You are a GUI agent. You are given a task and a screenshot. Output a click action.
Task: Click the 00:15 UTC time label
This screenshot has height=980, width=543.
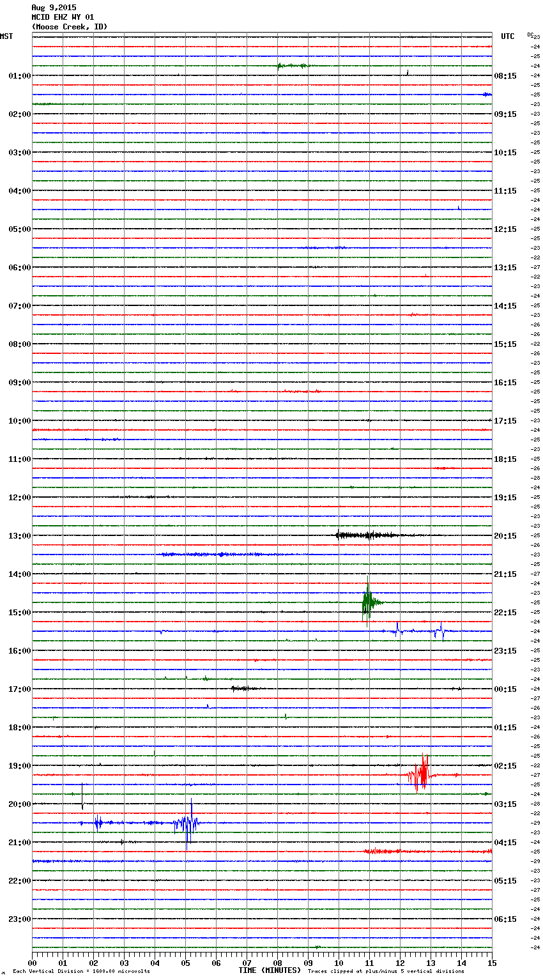click(505, 689)
